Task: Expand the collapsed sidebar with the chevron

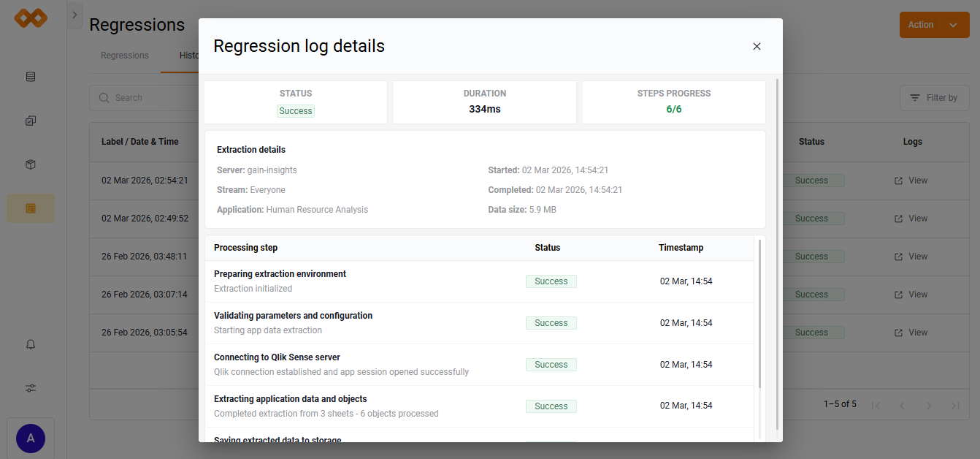Action: click(74, 14)
